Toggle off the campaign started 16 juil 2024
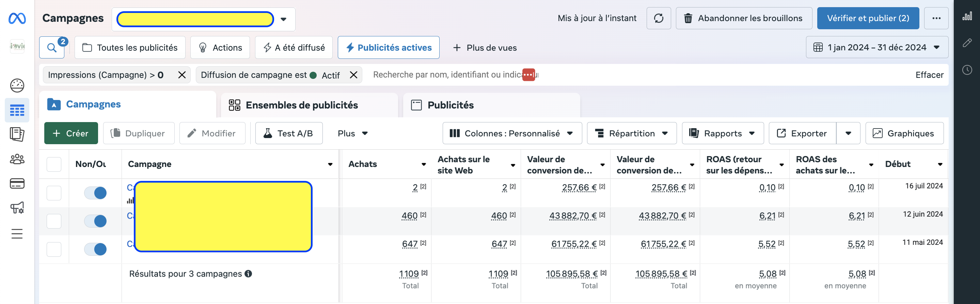The width and height of the screenshot is (980, 304). click(x=95, y=193)
